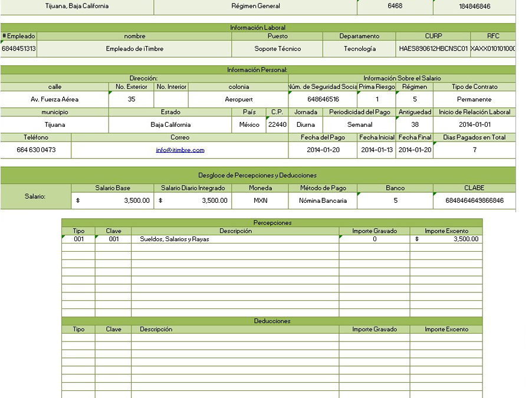The height and width of the screenshot is (398, 532).
Task: Select the "Régimen General" cell
Action: click(x=255, y=6)
